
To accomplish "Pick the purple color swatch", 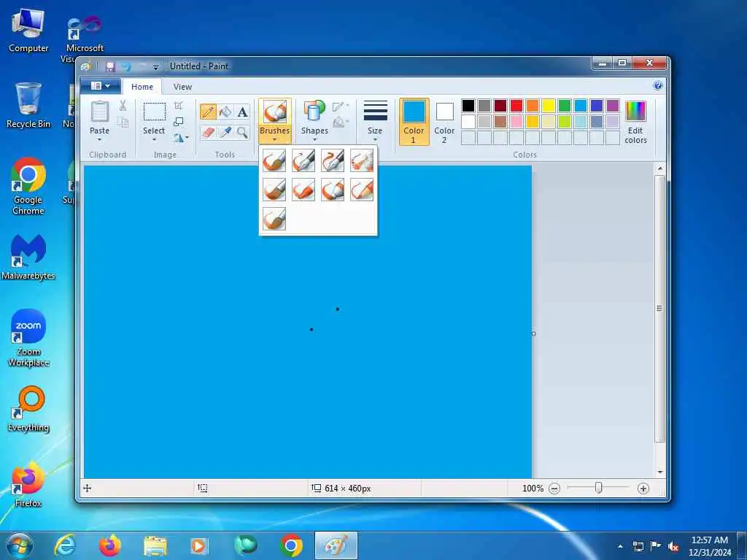I will pyautogui.click(x=613, y=106).
